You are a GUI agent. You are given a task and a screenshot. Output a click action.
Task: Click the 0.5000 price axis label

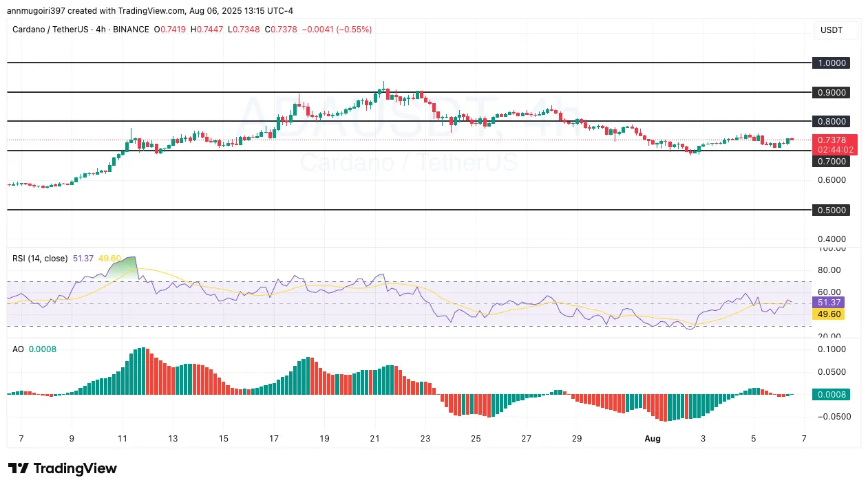tap(831, 210)
